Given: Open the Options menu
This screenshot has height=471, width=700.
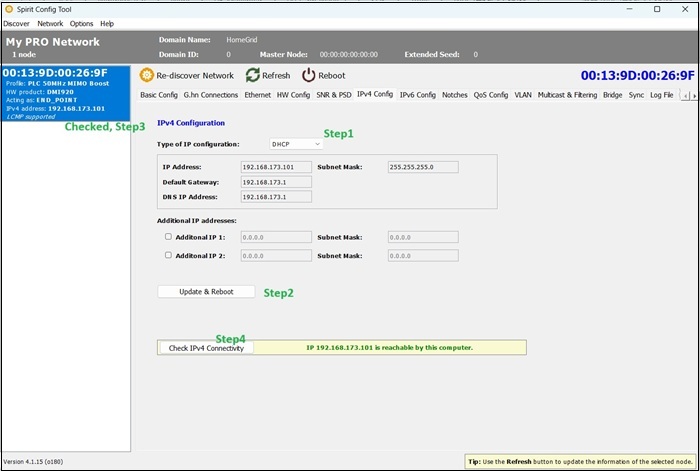Looking at the screenshot, I should coord(81,23).
